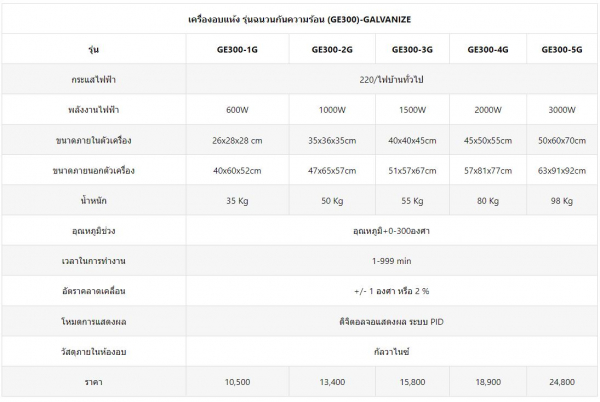Select the 1-999 min working time cell
This screenshot has height=402, width=600.
[391, 261]
